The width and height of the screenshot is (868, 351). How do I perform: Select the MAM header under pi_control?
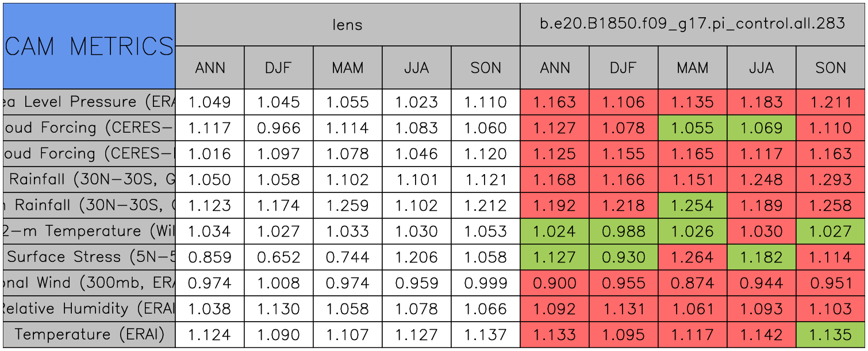pos(692,68)
